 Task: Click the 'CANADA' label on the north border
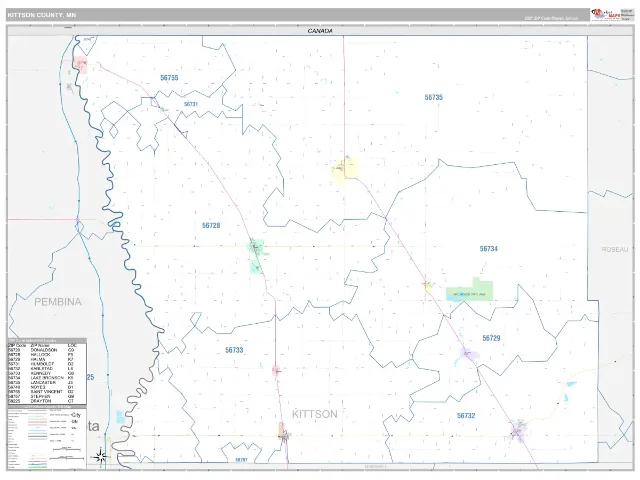click(x=320, y=31)
